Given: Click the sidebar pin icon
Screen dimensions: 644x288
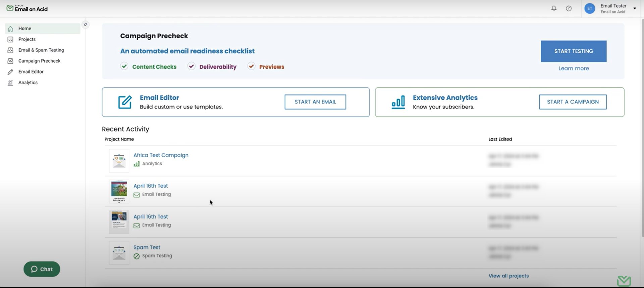Looking at the screenshot, I should coord(86,24).
